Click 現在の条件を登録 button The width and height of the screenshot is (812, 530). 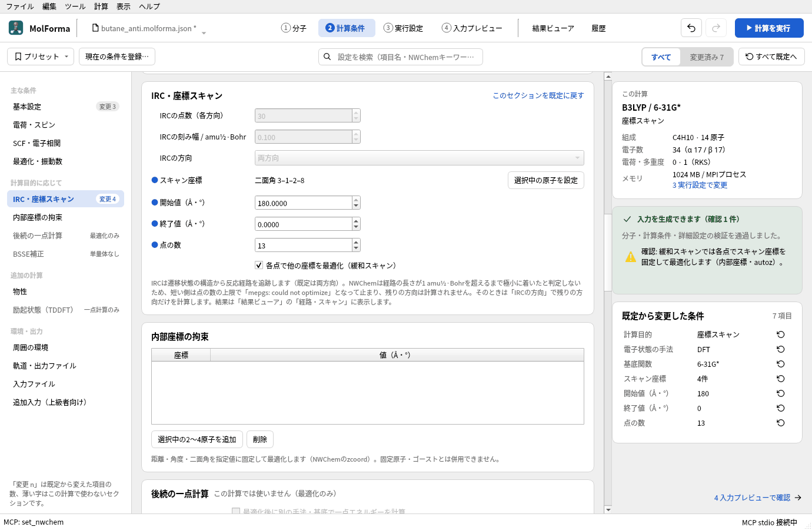pyautogui.click(x=117, y=57)
